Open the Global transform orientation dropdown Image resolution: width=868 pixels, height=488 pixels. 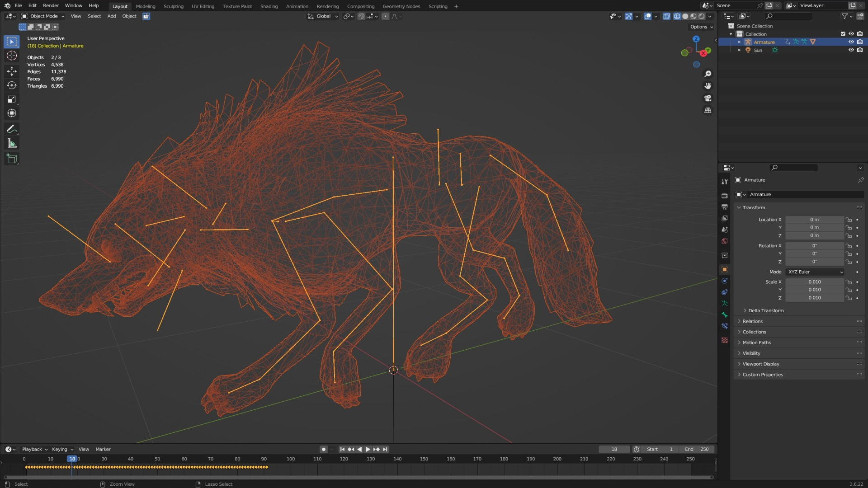323,16
